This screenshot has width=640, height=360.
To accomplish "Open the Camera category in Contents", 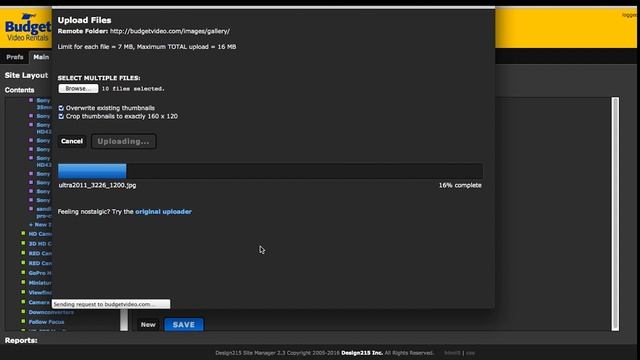I will click(x=39, y=302).
